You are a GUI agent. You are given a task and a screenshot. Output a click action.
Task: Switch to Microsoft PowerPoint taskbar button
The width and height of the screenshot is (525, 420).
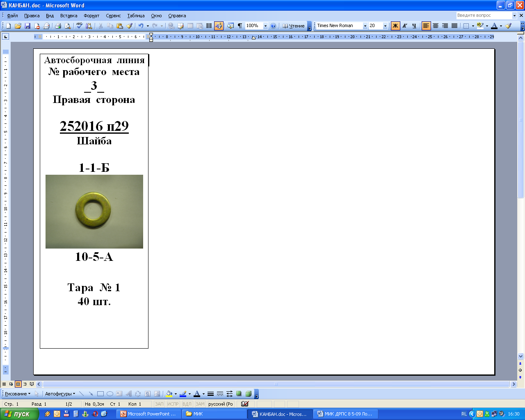click(x=149, y=414)
